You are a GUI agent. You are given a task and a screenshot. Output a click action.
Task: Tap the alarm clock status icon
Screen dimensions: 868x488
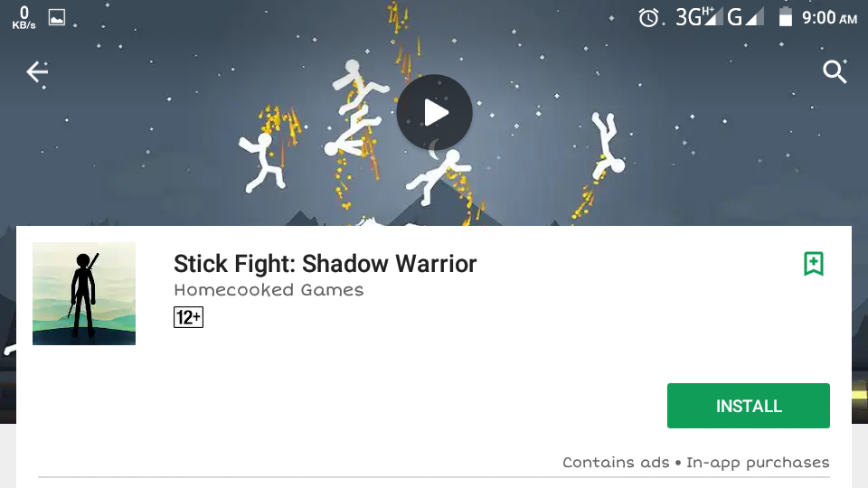[x=648, y=18]
